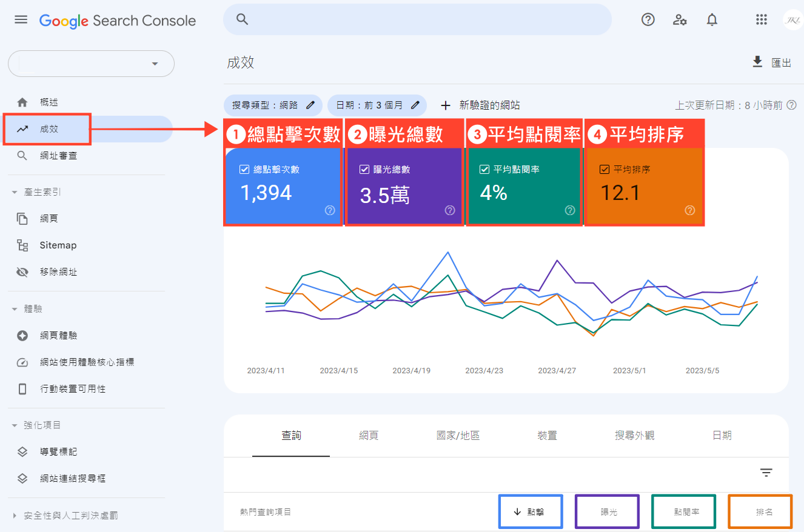Open the table filter icon
804x532 pixels.
click(x=766, y=473)
